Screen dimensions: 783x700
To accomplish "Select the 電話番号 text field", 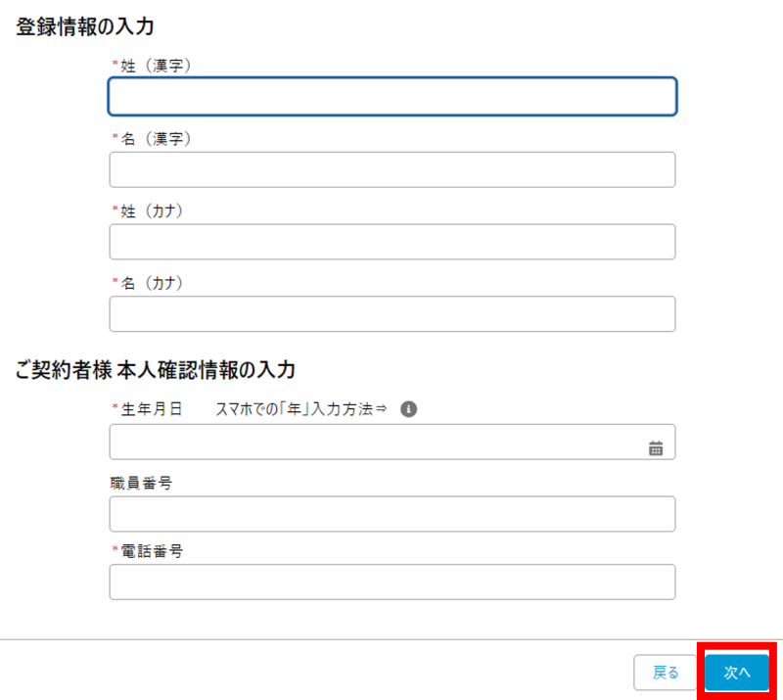I will coord(391,582).
